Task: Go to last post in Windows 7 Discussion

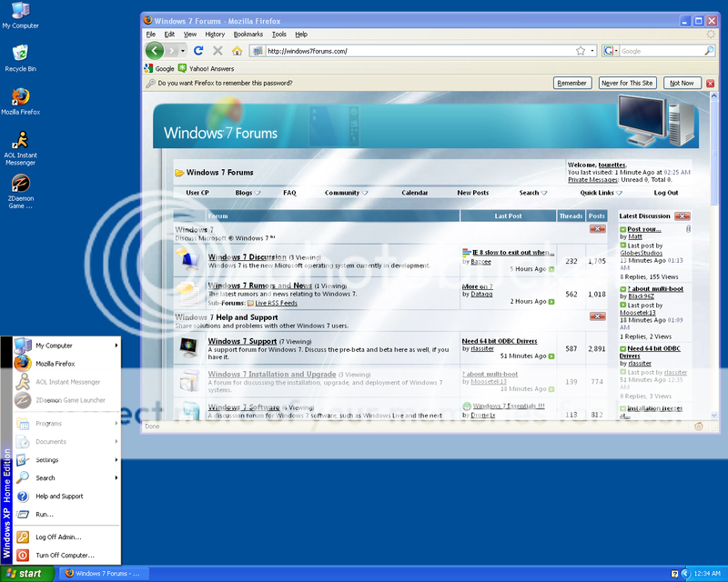Action: click(x=551, y=269)
